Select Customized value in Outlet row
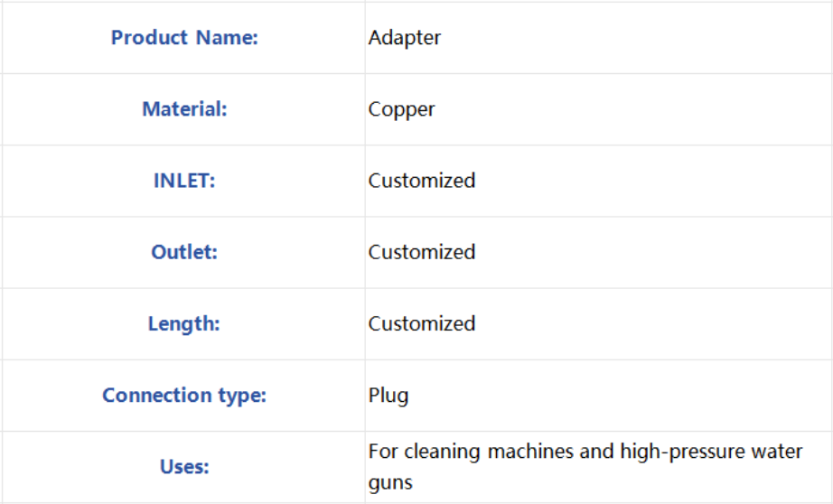The image size is (833, 504). point(422,252)
